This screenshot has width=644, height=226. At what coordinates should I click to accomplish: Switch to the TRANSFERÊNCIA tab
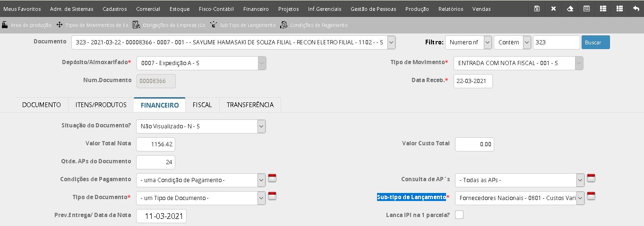(250, 105)
